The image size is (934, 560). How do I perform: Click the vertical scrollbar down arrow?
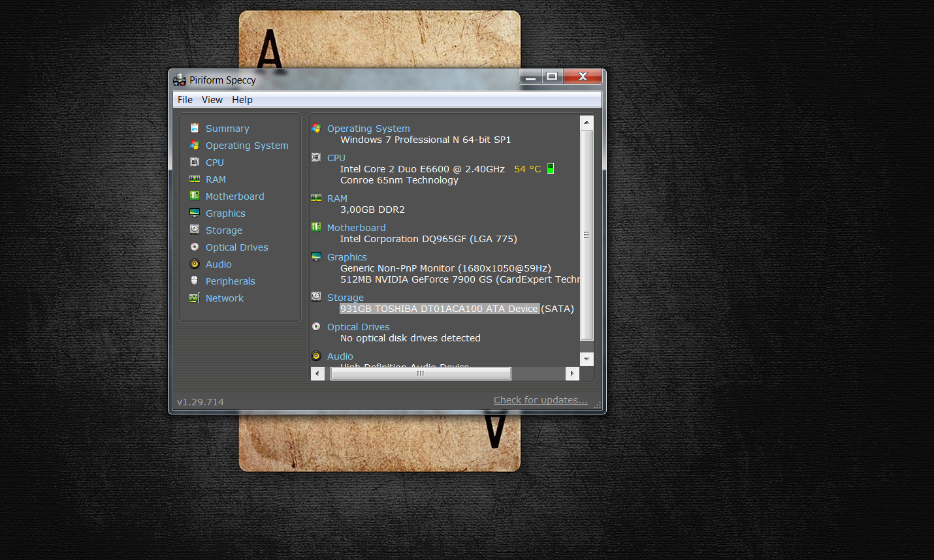(587, 359)
